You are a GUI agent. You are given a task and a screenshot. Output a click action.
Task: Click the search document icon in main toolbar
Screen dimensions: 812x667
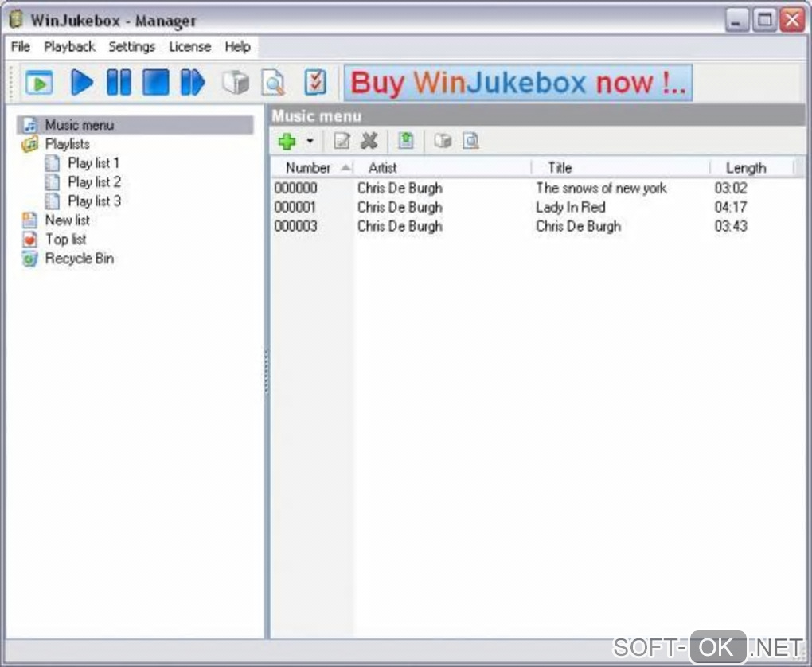(273, 83)
